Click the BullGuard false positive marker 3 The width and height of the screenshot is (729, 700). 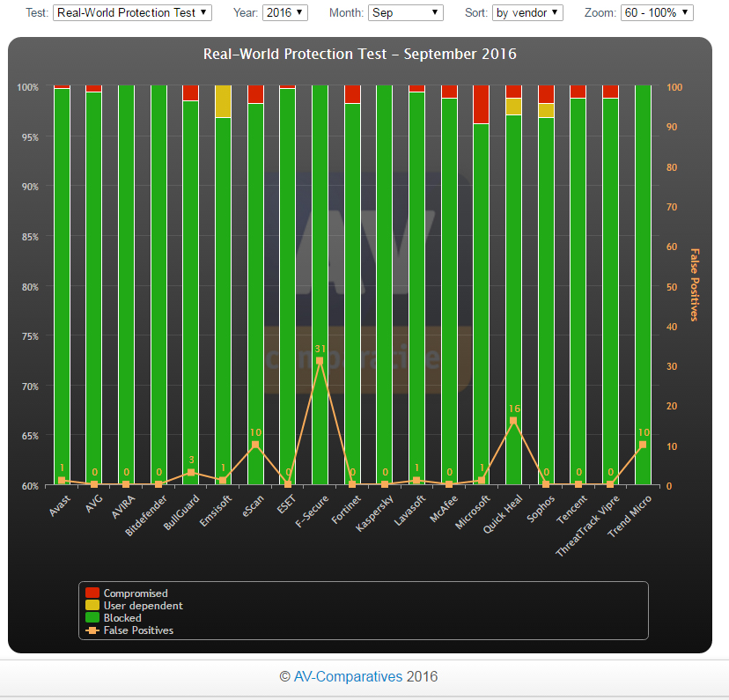click(x=191, y=472)
